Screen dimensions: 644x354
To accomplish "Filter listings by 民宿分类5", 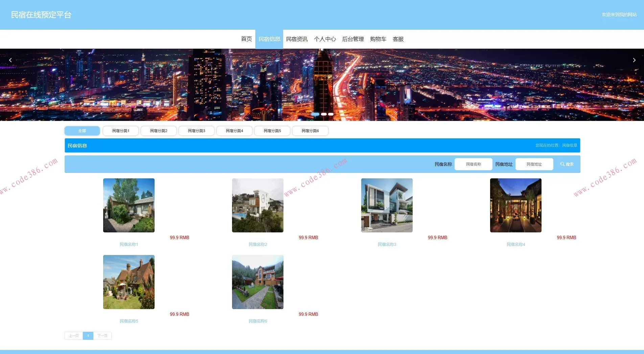I will click(272, 131).
